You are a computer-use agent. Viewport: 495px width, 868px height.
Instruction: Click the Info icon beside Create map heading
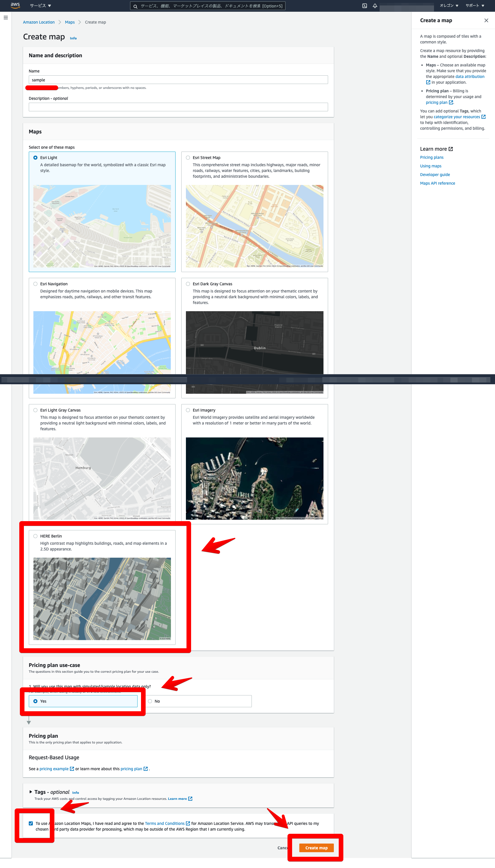tap(73, 38)
